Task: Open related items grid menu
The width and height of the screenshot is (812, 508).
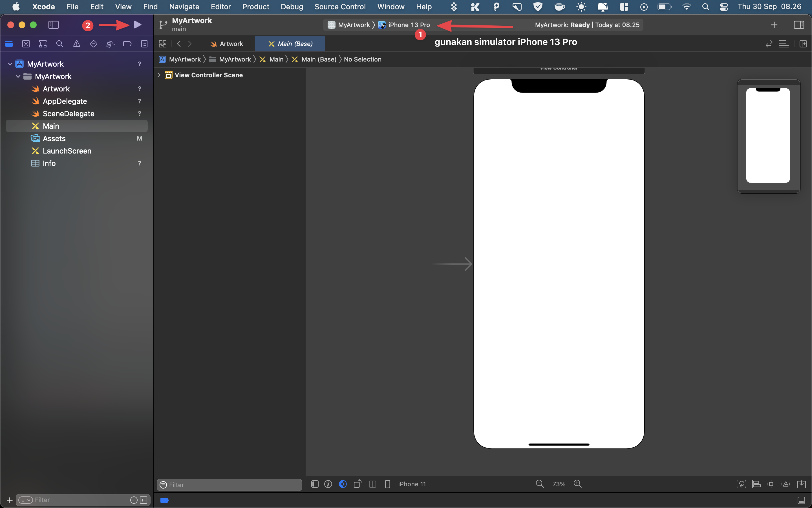Action: [163, 44]
